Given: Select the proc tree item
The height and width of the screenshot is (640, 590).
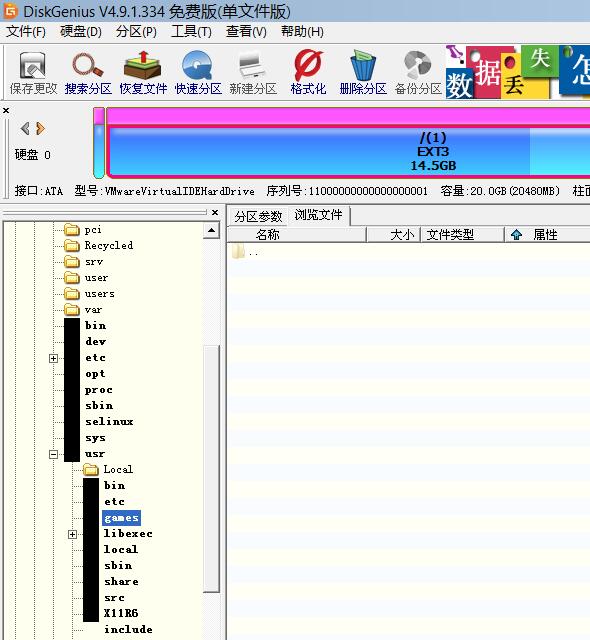Looking at the screenshot, I should (x=99, y=390).
